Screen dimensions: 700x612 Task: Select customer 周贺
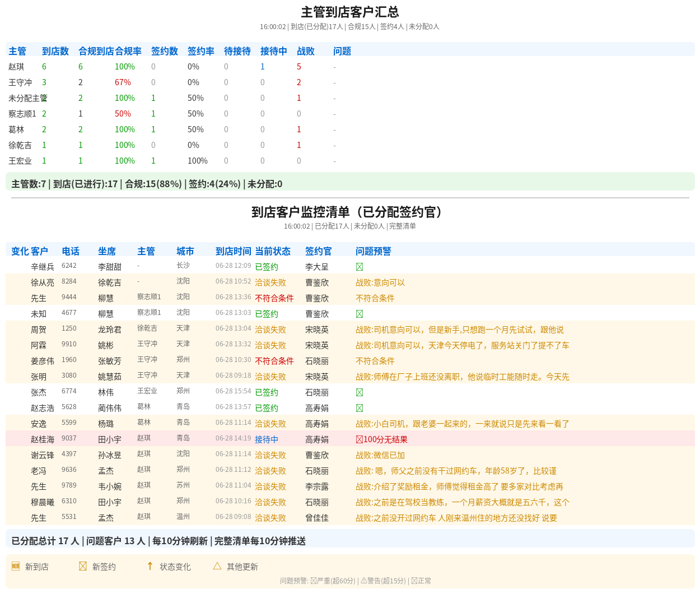(x=39, y=330)
